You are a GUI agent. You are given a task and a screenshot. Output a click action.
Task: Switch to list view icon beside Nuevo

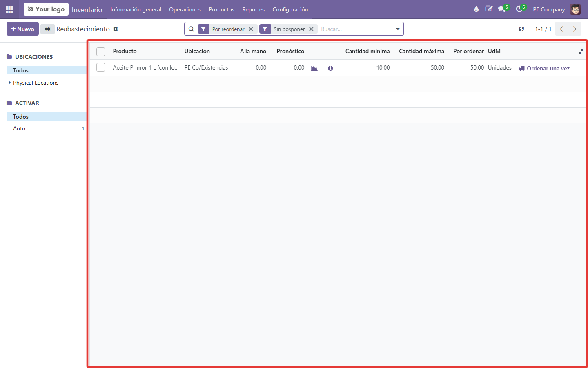pos(47,29)
